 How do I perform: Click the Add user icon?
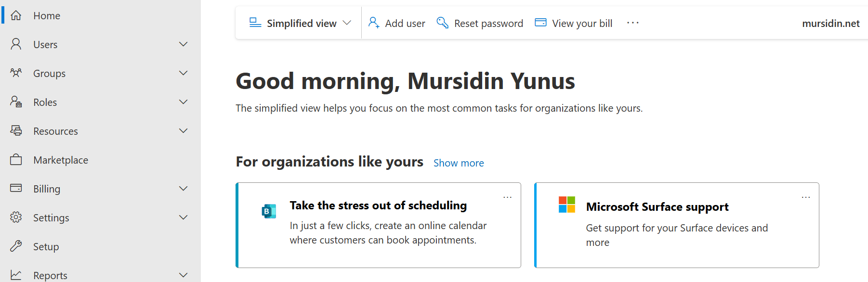coord(374,23)
